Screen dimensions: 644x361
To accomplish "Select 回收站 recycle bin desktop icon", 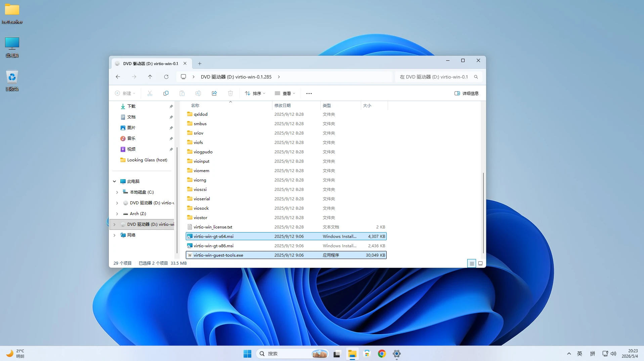I will (12, 81).
